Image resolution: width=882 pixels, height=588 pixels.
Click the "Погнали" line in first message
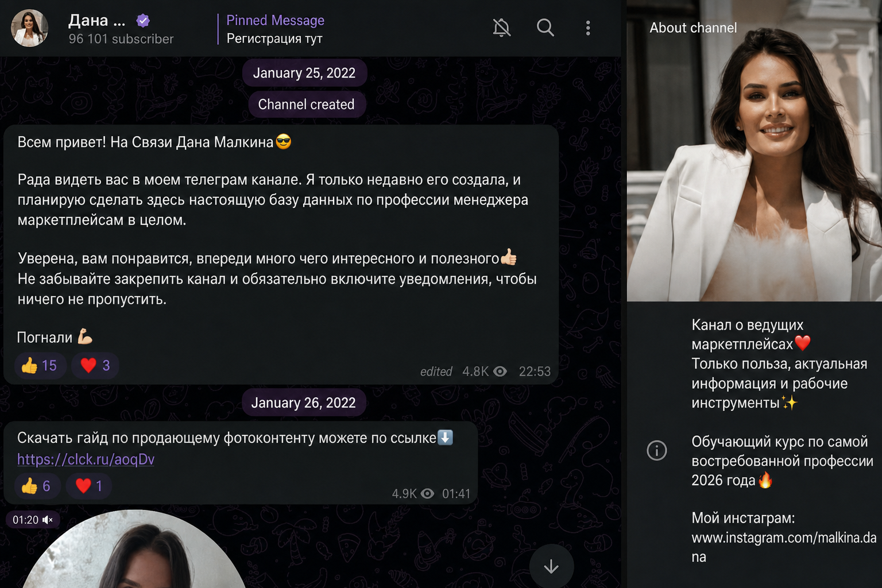point(45,338)
